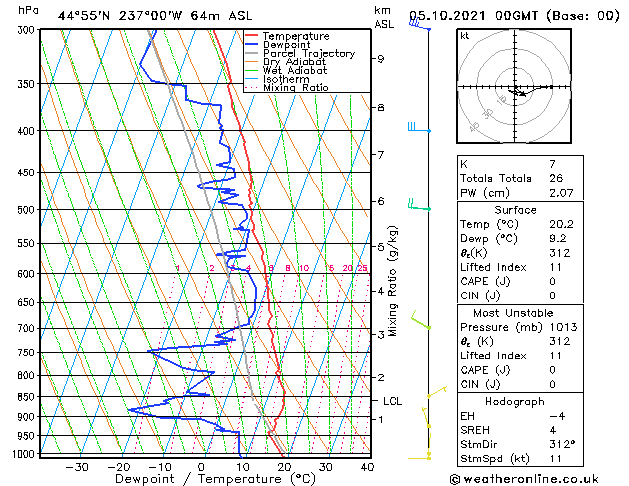
Task: Click the yellow-green wind barb at 700 hPa
Action: (421, 320)
